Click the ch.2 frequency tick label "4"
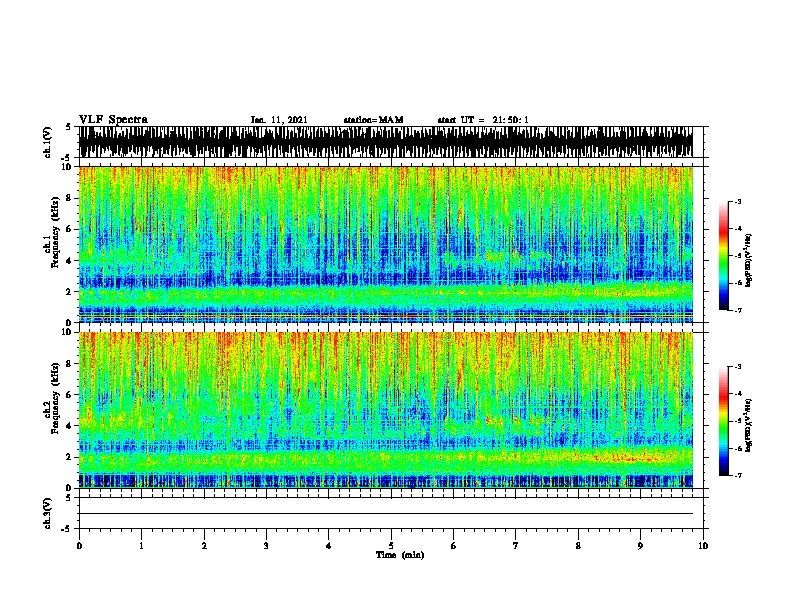The image size is (792, 612). click(69, 426)
